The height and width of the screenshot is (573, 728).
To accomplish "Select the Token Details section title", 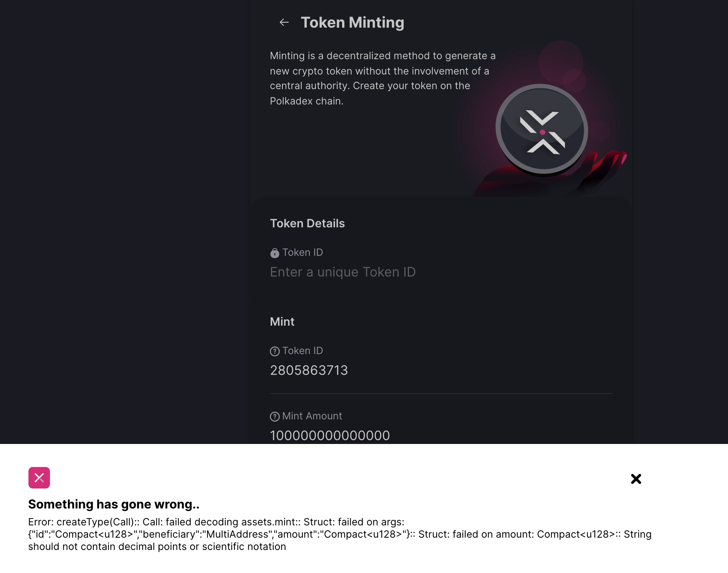I will [307, 223].
